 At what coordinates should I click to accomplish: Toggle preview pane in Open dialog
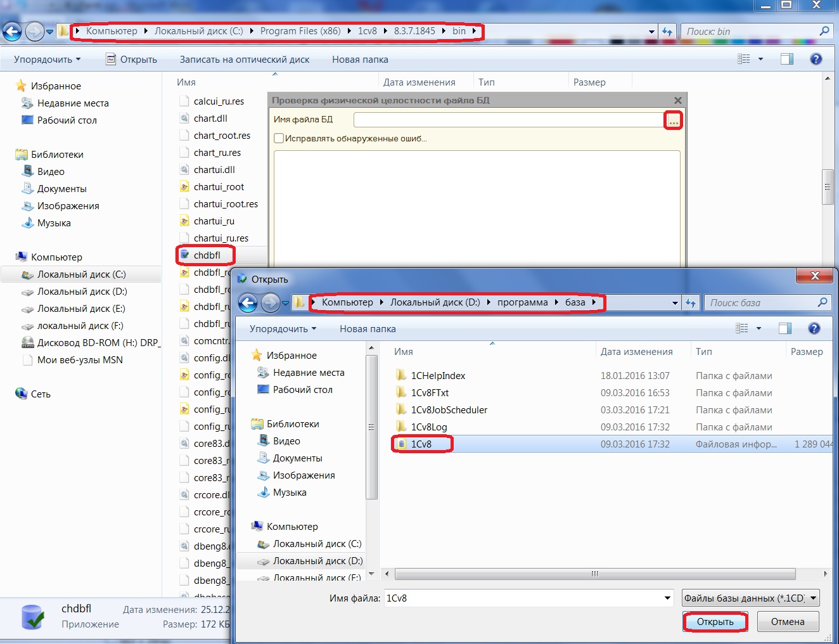click(785, 328)
